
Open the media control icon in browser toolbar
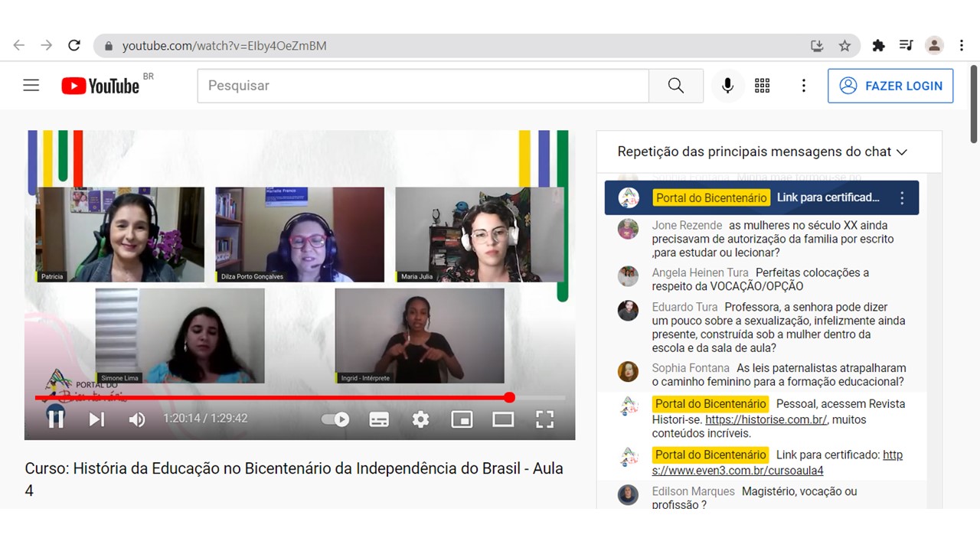coord(906,46)
